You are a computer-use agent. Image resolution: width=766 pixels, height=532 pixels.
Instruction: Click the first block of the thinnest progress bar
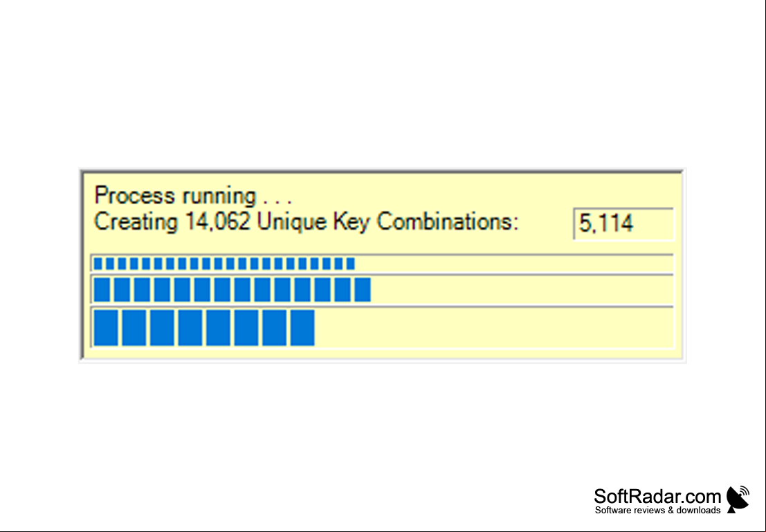tap(98, 264)
